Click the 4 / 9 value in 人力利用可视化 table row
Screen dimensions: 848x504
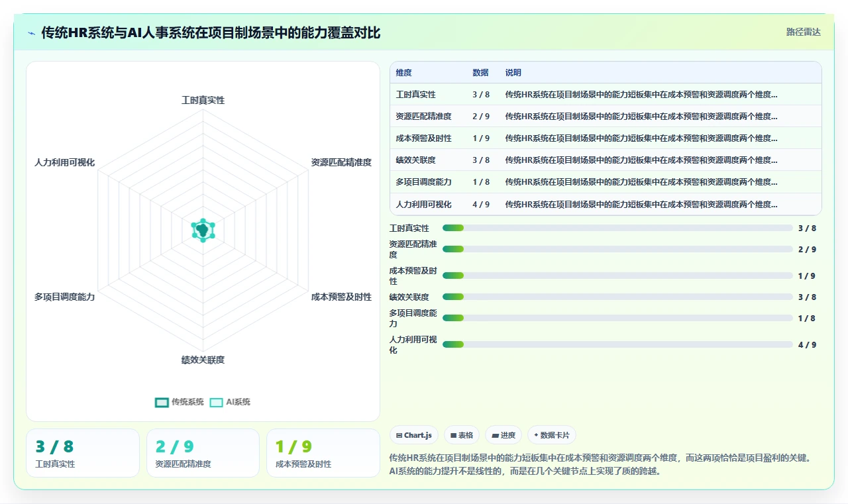tap(481, 204)
